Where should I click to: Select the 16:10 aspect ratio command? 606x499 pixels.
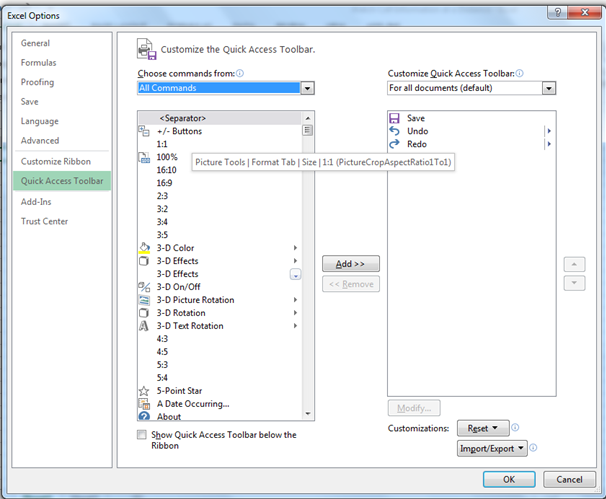pos(220,170)
